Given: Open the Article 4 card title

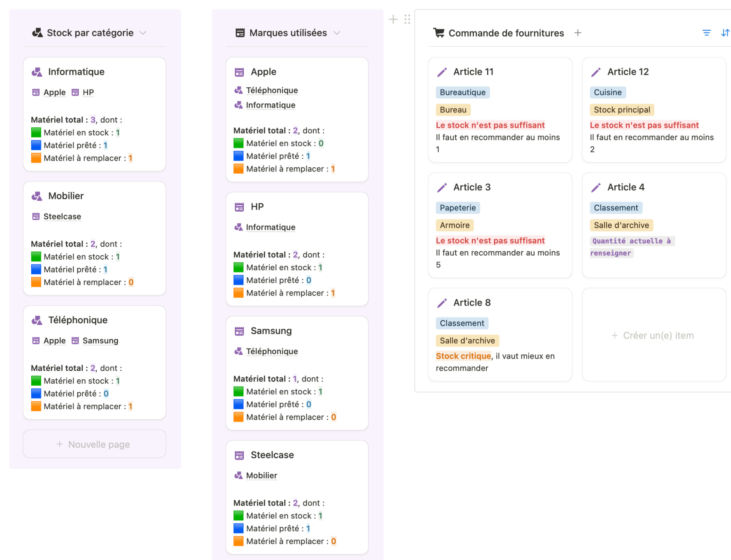Looking at the screenshot, I should tap(626, 187).
